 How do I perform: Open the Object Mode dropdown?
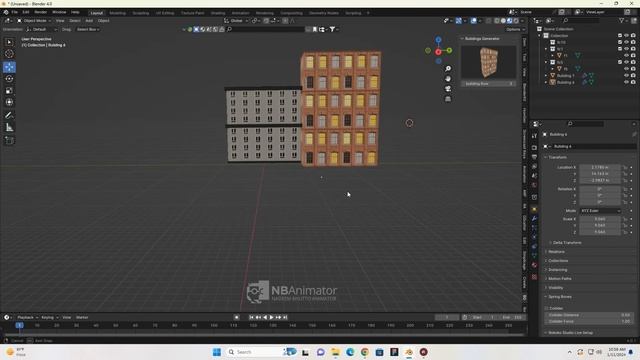point(34,20)
